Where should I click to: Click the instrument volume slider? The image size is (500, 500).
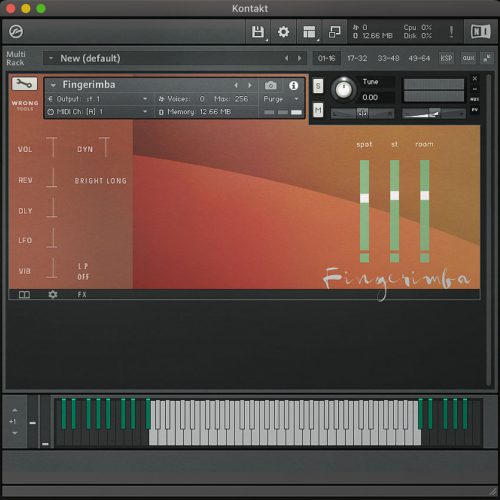(434, 113)
